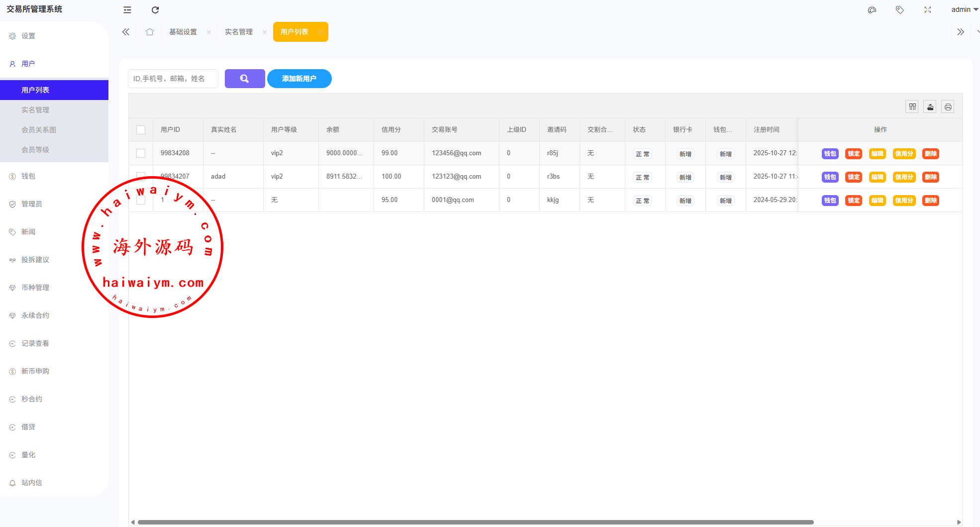Click the table export icon
The width and height of the screenshot is (980, 527).
click(x=930, y=107)
